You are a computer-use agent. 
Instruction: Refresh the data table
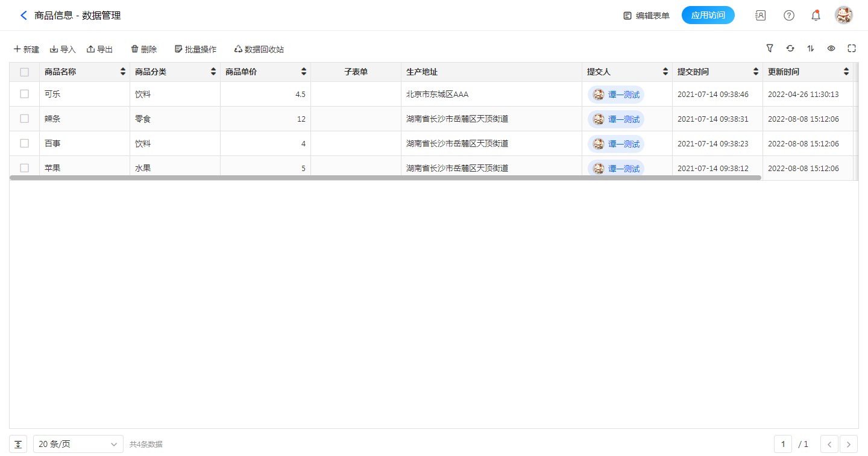point(790,48)
